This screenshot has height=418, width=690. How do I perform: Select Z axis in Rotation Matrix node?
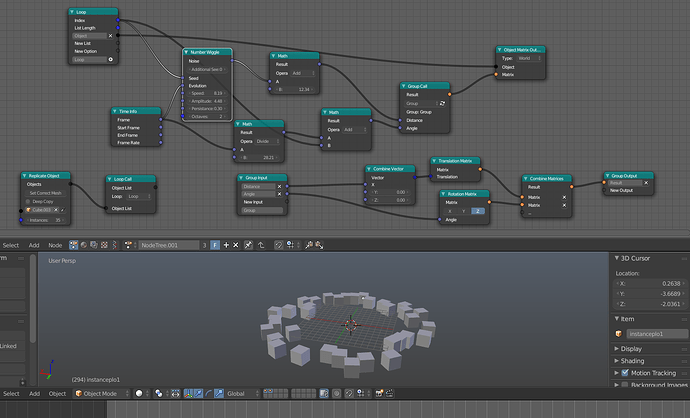point(477,211)
